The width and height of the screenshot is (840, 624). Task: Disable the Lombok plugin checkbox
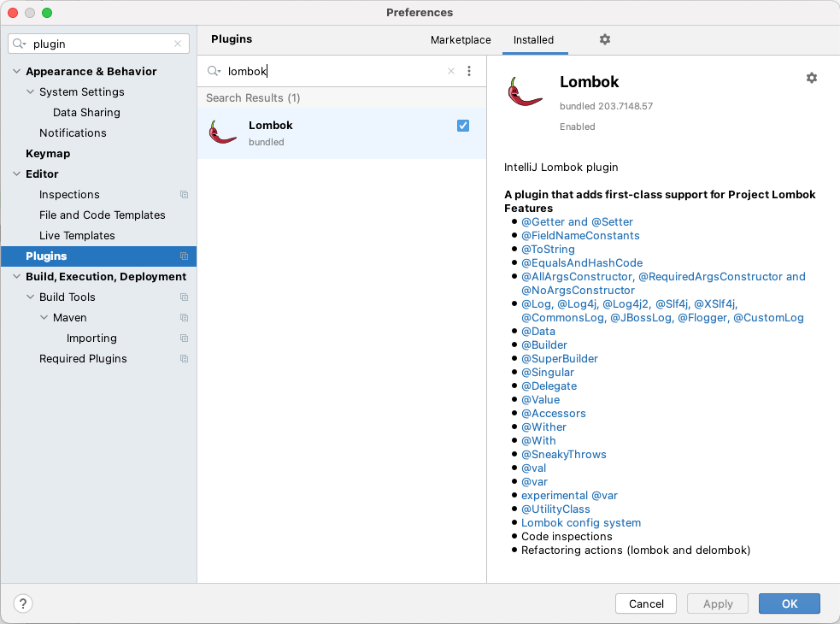463,126
